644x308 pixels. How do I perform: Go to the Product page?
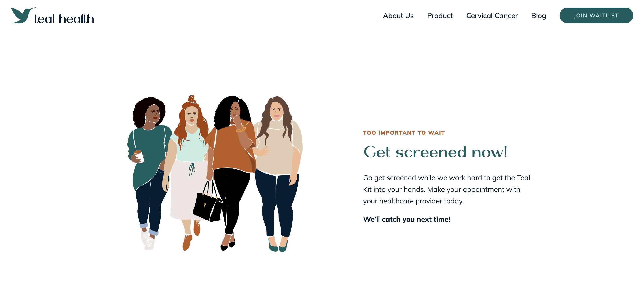tap(440, 15)
